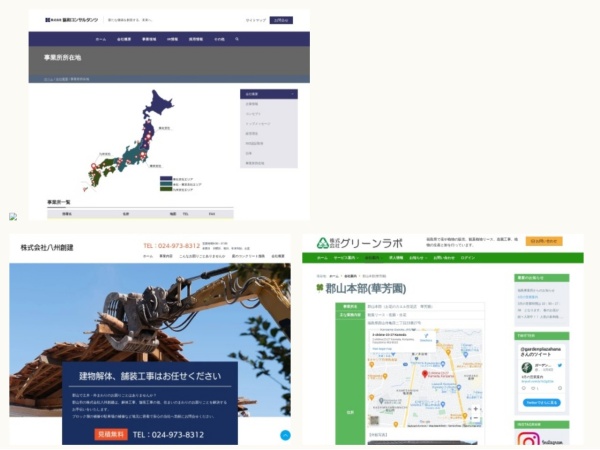Screen dimensions: 600x450
Task: Click the clover icon beside 郡山本部 heading
Action: (320, 288)
